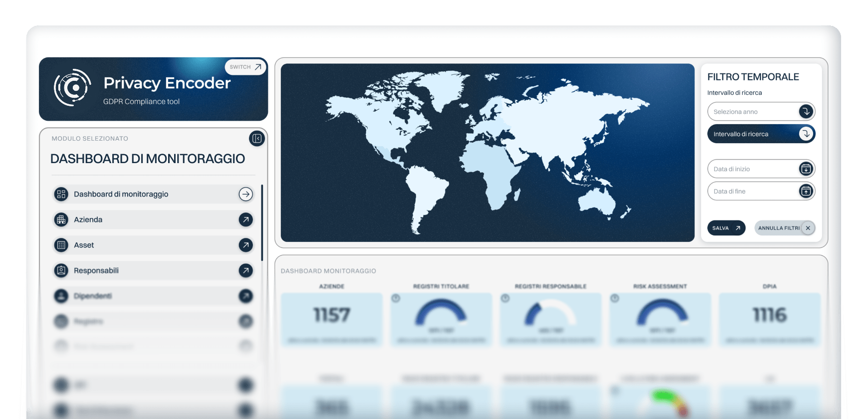
Task: Click the GDPR Compliance tool subtitle
Action: point(141,101)
